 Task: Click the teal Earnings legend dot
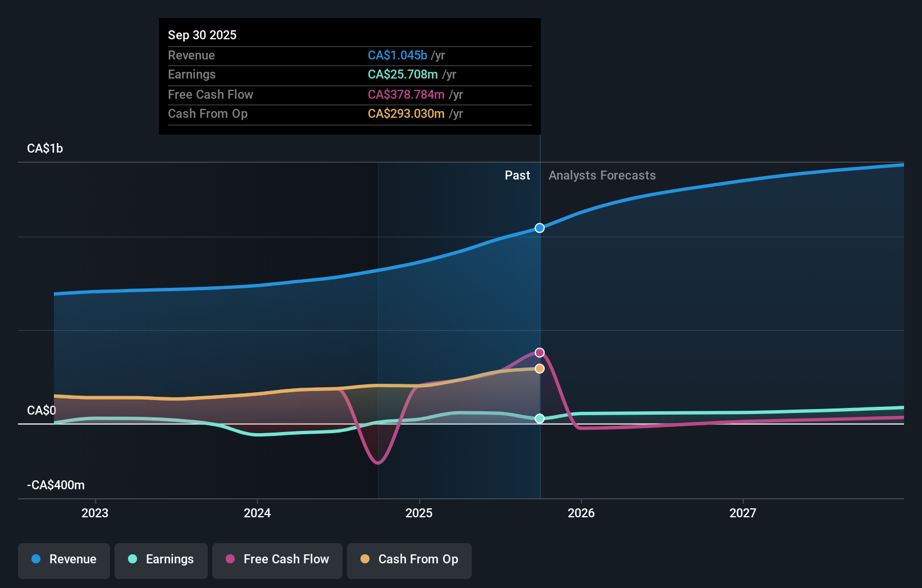(x=133, y=559)
